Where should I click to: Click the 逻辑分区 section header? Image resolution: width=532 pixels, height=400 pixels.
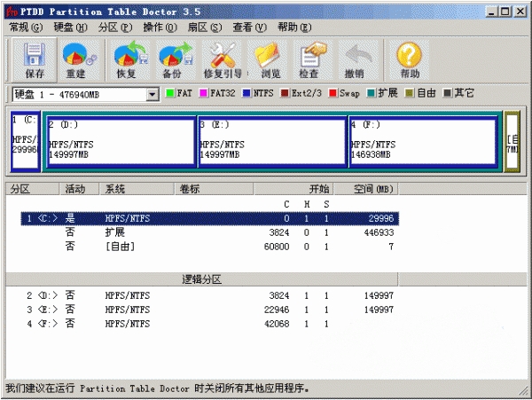click(202, 279)
